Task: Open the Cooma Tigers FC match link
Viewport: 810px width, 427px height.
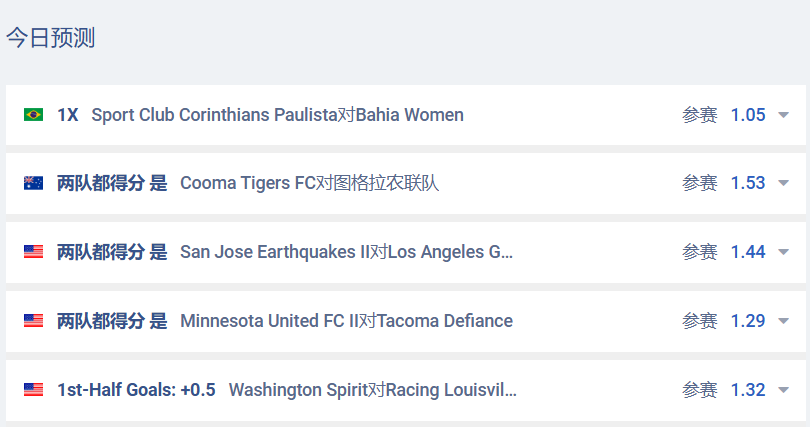Action: [x=309, y=183]
